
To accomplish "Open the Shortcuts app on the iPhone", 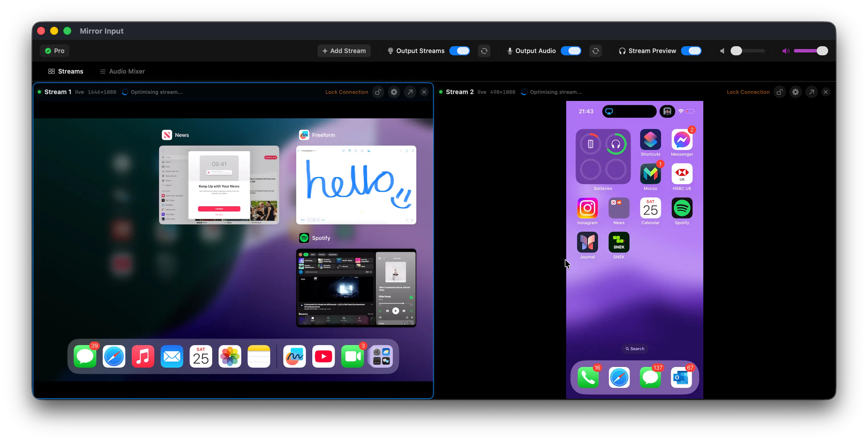I will pos(650,139).
